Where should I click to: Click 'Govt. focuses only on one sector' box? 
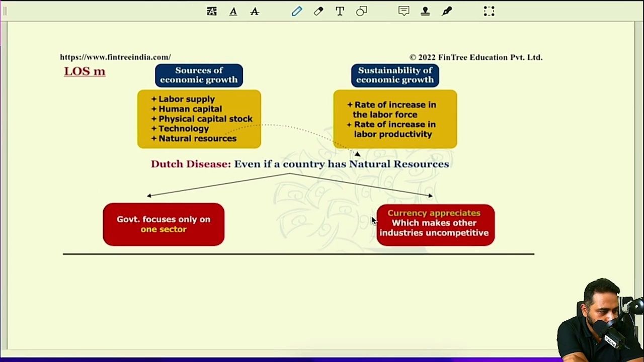(164, 224)
